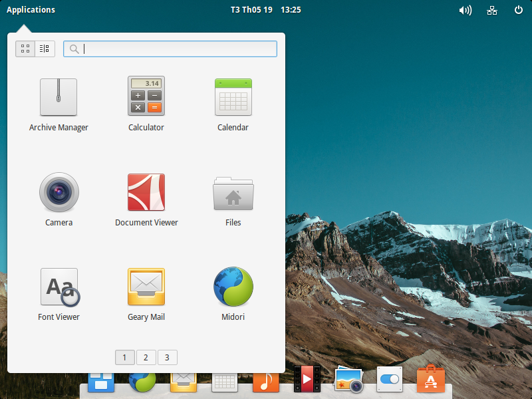Launch the Music app from the dock
Image resolution: width=532 pixels, height=399 pixels.
coord(266,382)
